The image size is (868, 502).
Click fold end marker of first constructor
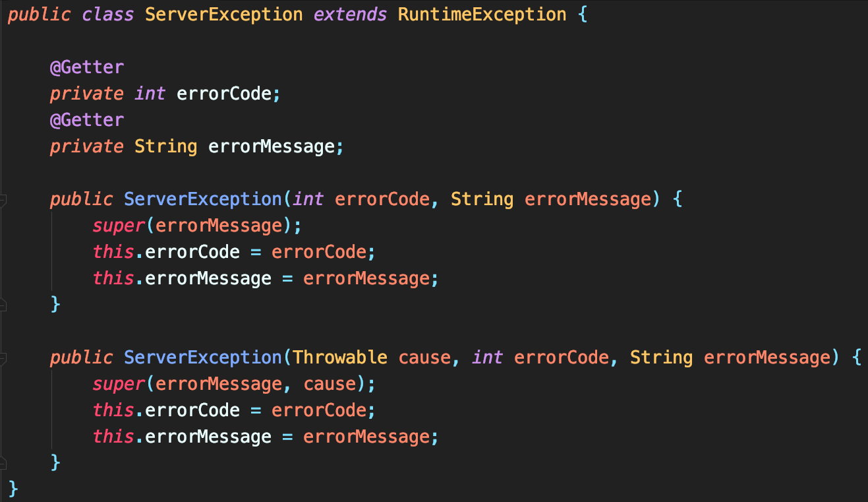3,305
